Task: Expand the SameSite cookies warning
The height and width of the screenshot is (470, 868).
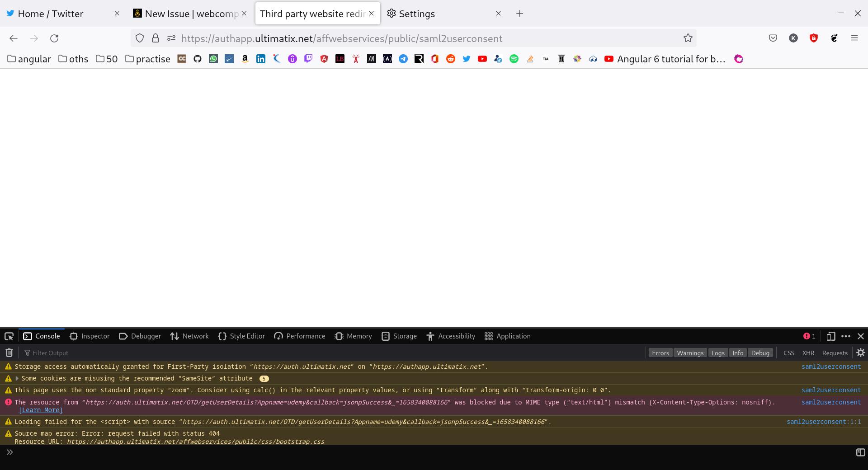Action: (17, 378)
